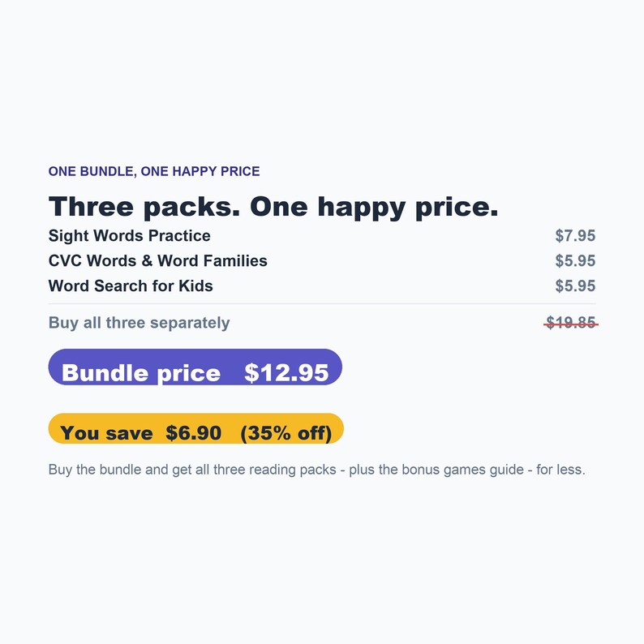Click the Bundle price words
The image size is (644, 644).
pos(141,373)
